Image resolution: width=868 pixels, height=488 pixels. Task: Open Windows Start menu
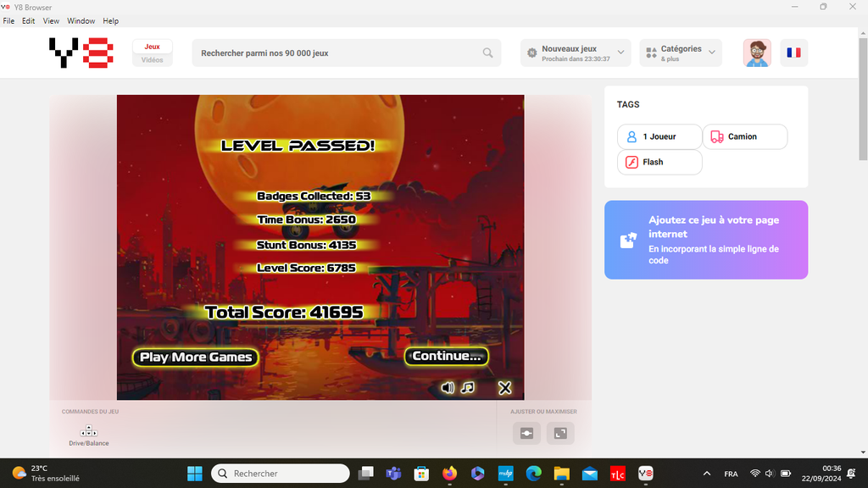pyautogui.click(x=195, y=474)
